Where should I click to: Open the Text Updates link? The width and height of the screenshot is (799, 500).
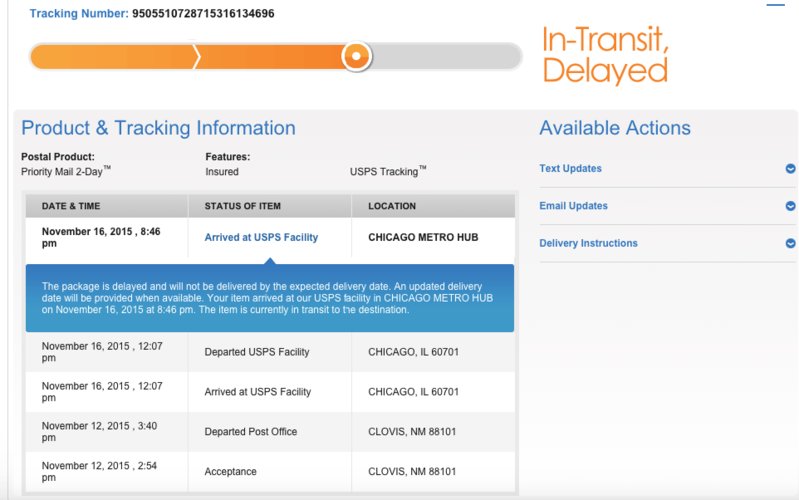(x=570, y=168)
